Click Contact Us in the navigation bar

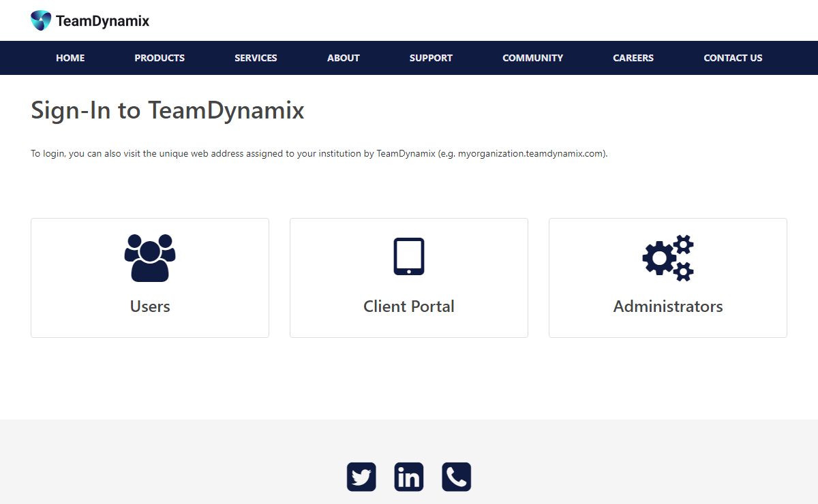coord(733,58)
